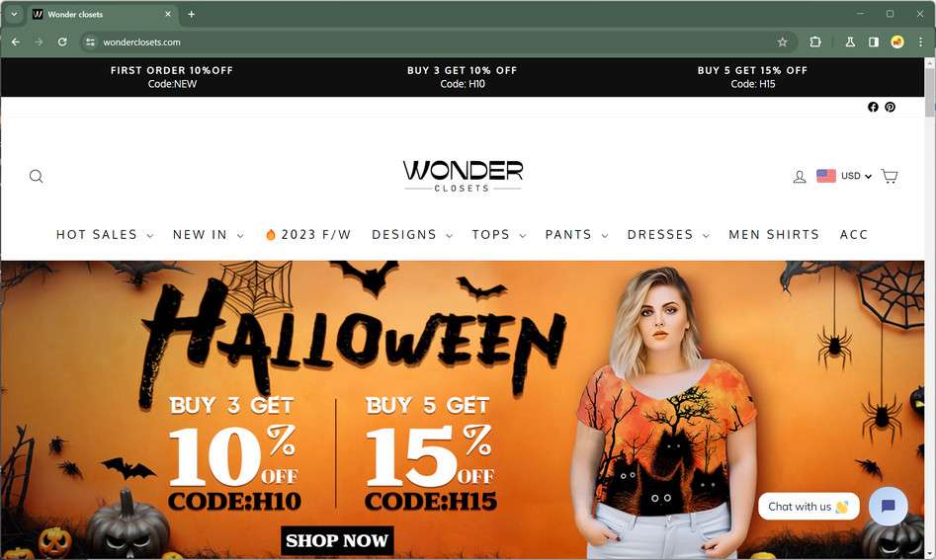This screenshot has width=936, height=560.
Task: Open the USD currency dropdown
Action: click(844, 176)
